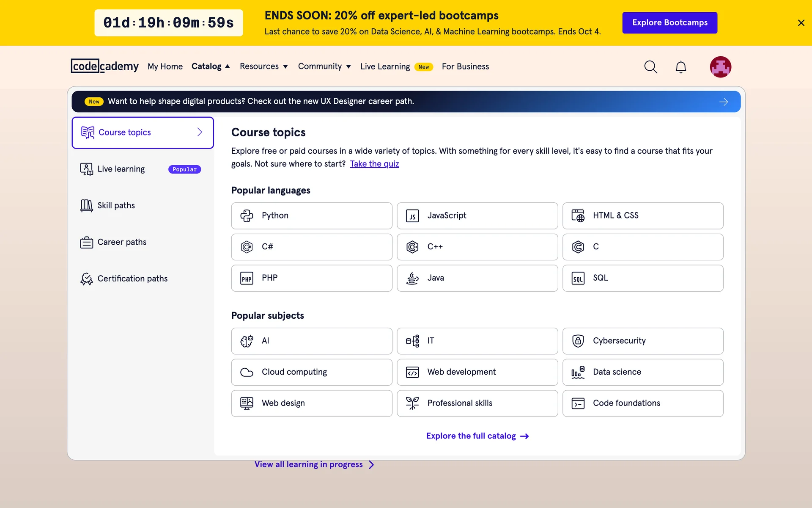Follow the Take the quiz link

[x=374, y=164]
